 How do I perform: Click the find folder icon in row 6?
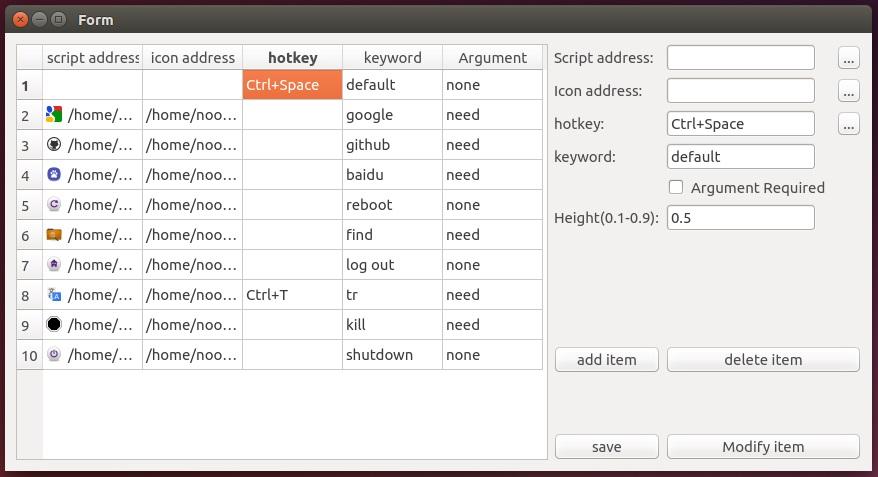coord(54,235)
